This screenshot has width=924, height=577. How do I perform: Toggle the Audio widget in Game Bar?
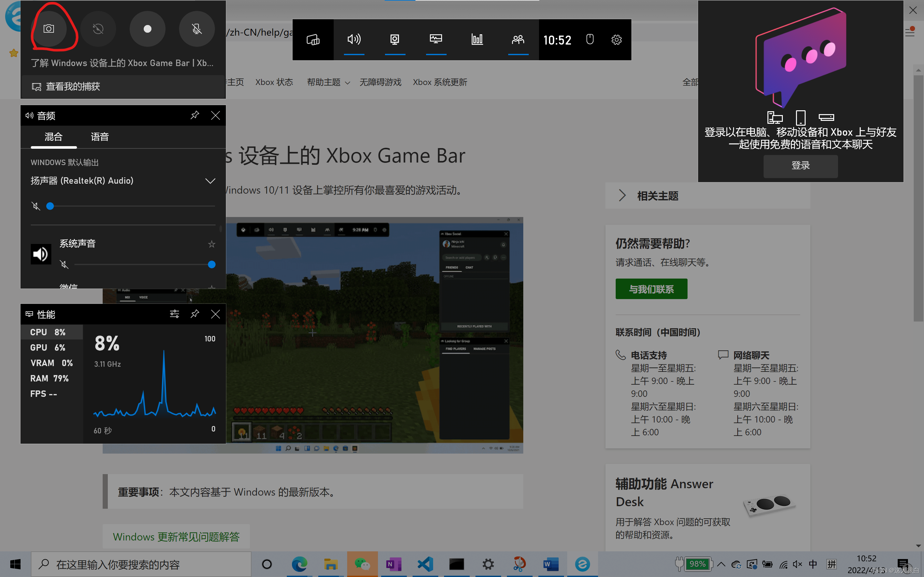tap(354, 40)
